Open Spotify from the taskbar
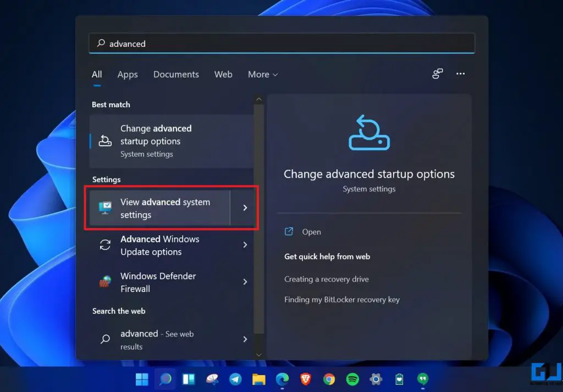 (352, 379)
